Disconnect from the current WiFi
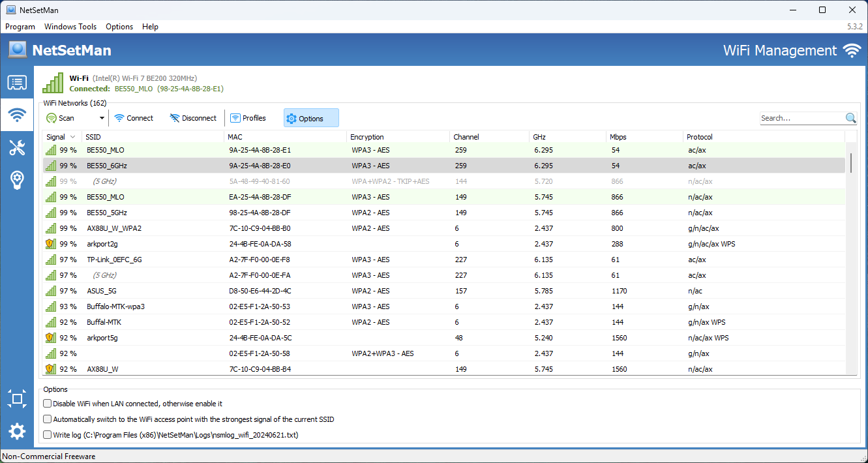868x463 pixels. click(x=193, y=118)
